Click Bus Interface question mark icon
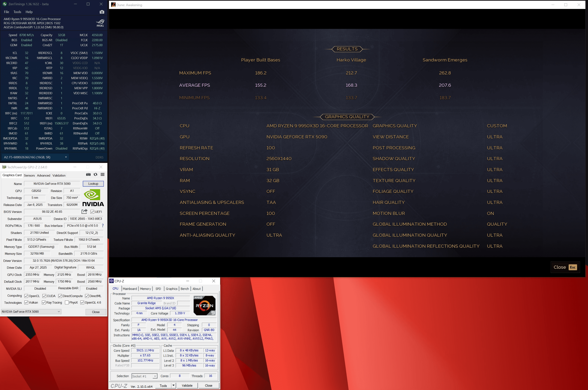 point(103,226)
